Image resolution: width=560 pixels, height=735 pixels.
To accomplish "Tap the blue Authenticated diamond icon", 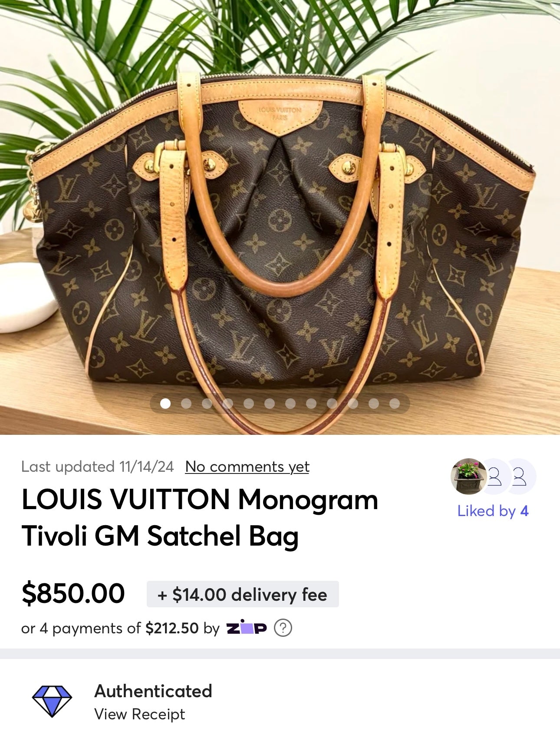I will coord(52,701).
